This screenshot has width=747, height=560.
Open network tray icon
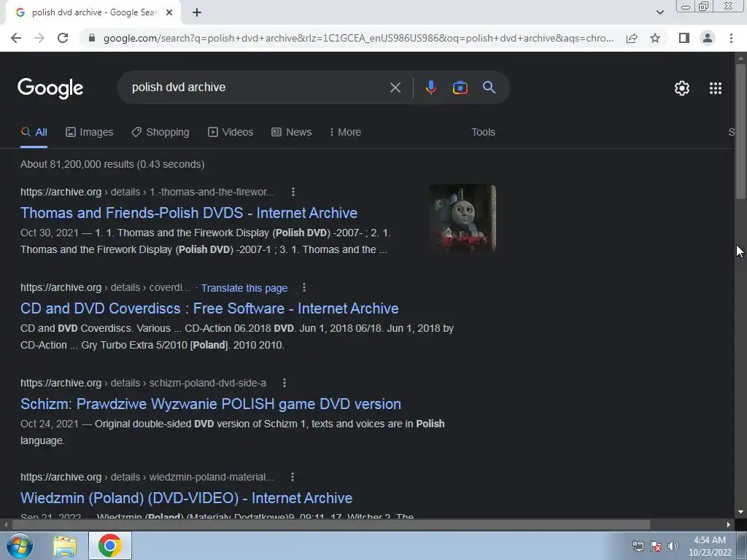[638, 546]
